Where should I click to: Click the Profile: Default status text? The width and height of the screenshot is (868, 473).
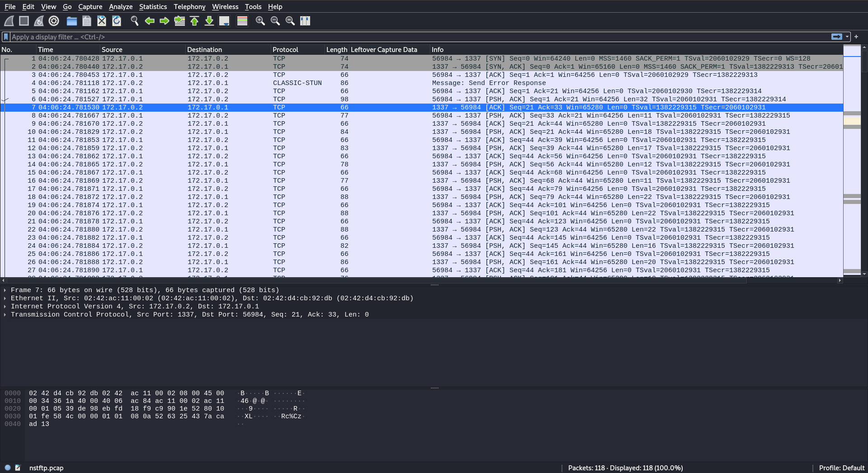[x=841, y=468]
